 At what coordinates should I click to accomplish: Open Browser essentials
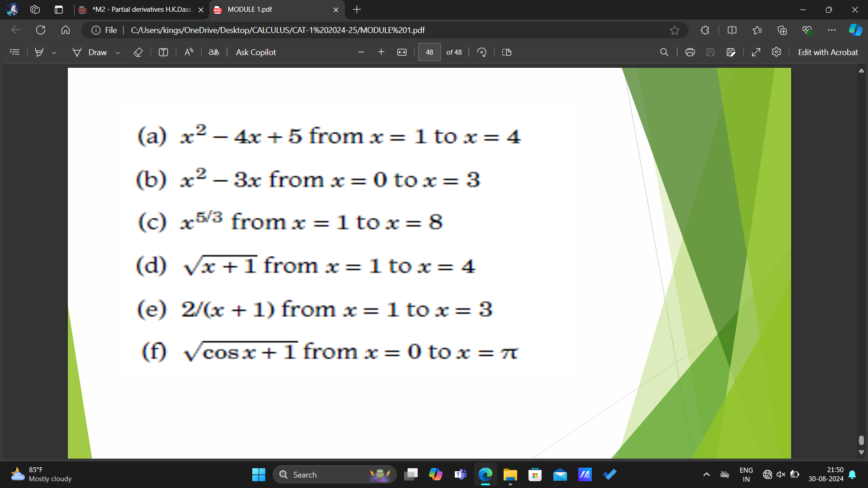coord(807,30)
